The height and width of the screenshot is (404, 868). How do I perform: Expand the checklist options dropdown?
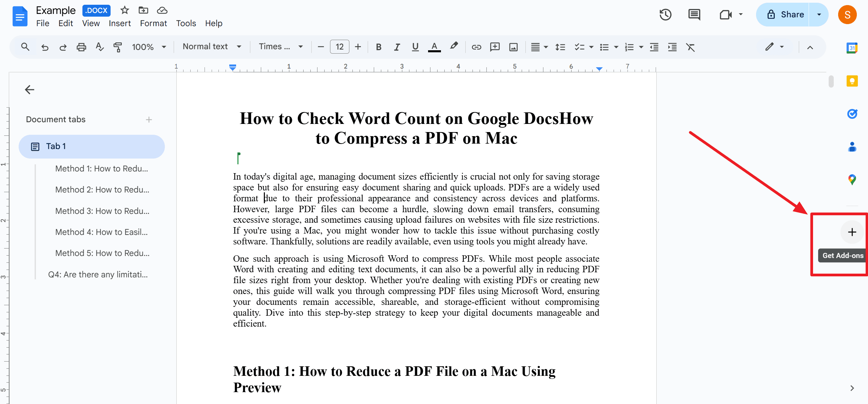591,47
